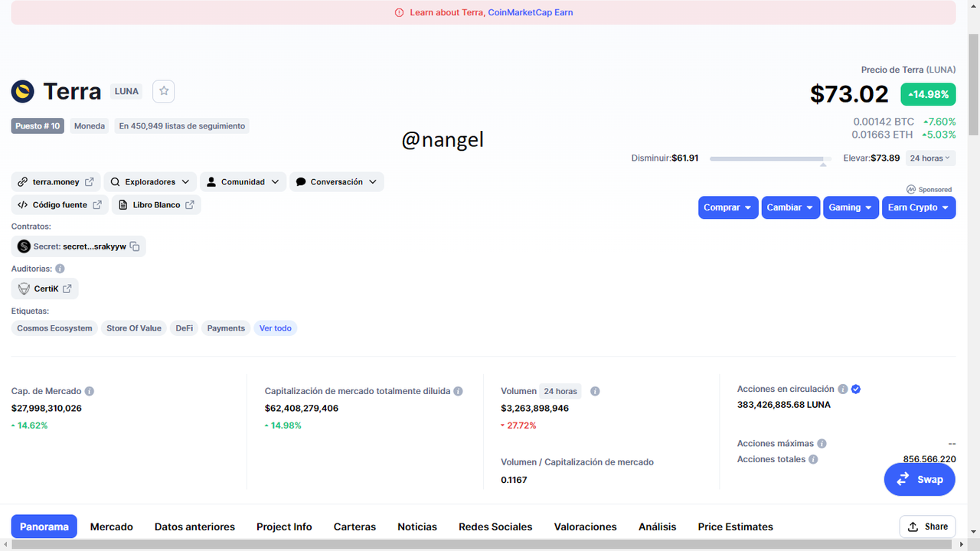Click Ver todo to show all tags

(x=276, y=328)
